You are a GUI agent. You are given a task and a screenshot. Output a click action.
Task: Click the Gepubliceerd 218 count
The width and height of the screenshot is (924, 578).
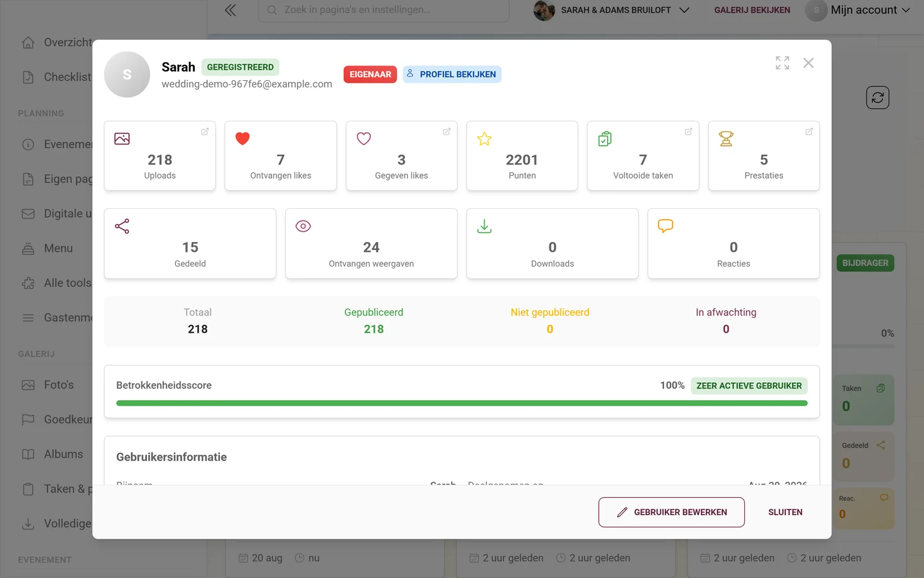(x=374, y=329)
